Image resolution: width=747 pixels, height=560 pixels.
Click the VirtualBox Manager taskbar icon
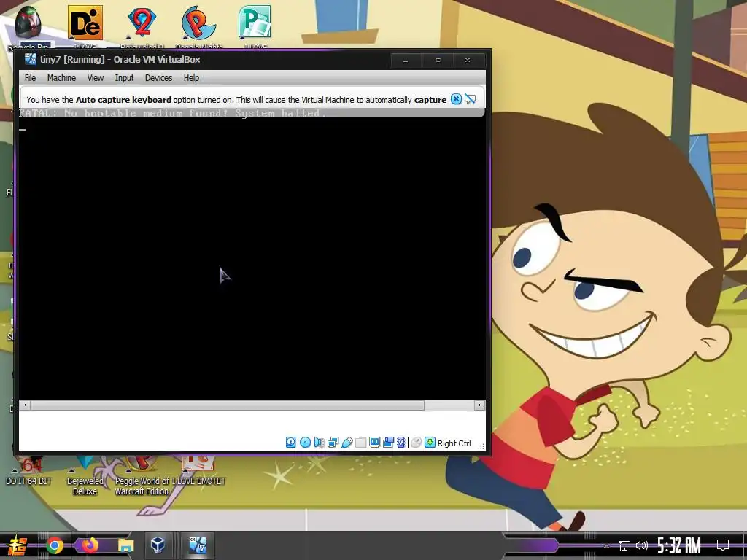click(158, 545)
